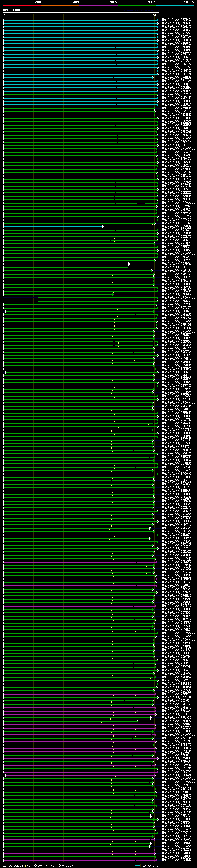
Task: Select label UniRef100_C0LIF9
Action: 177,267
